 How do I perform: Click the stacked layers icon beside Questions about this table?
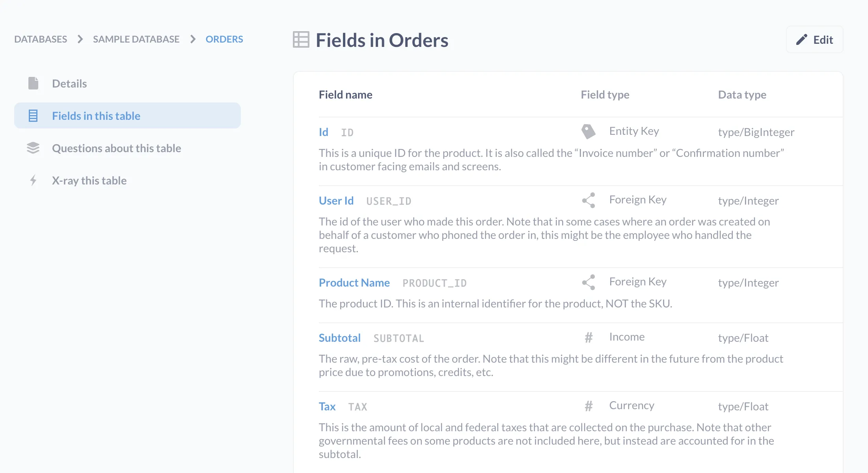(33, 148)
